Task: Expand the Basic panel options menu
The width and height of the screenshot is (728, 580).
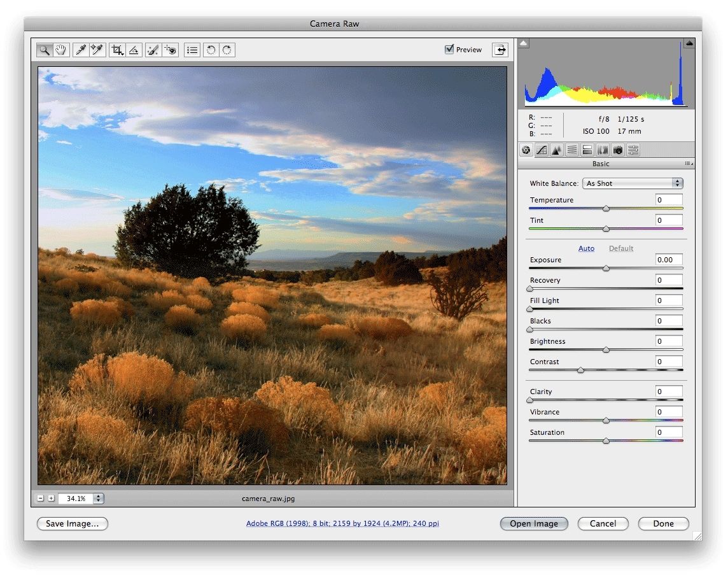Action: coord(687,164)
